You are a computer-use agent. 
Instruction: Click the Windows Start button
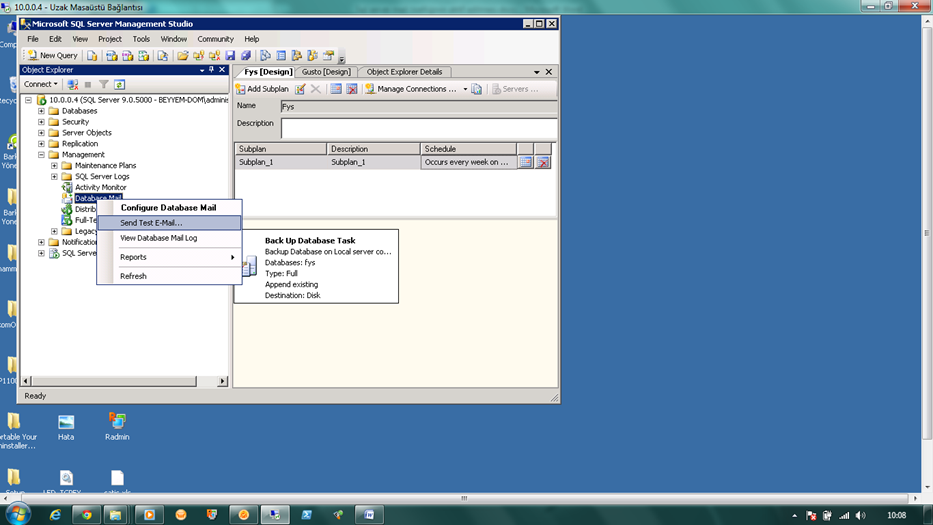18,514
